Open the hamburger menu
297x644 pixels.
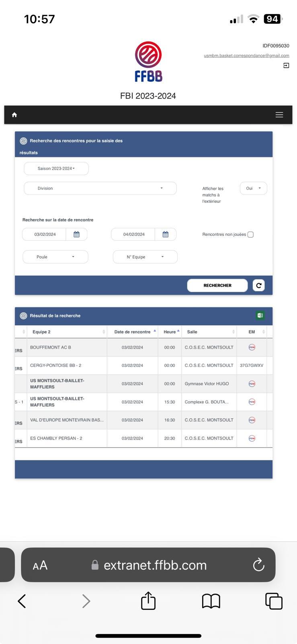279,115
